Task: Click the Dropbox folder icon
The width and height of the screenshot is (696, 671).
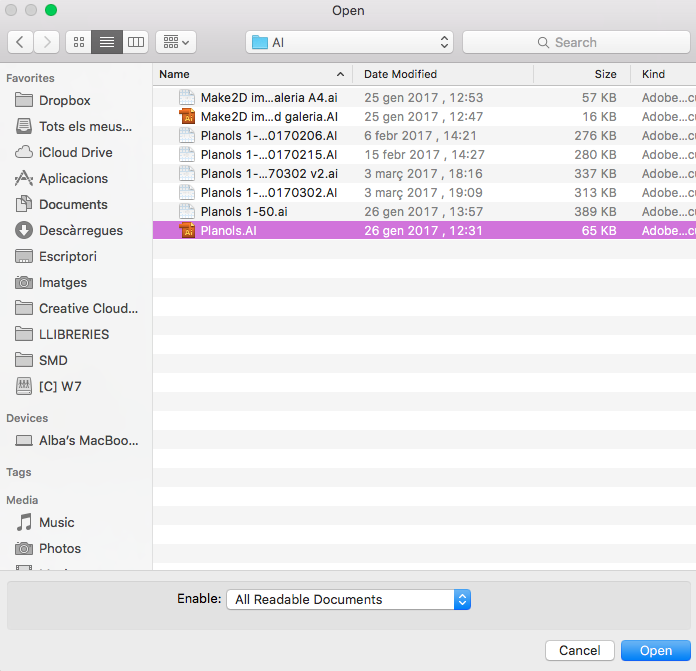Action: pos(24,100)
